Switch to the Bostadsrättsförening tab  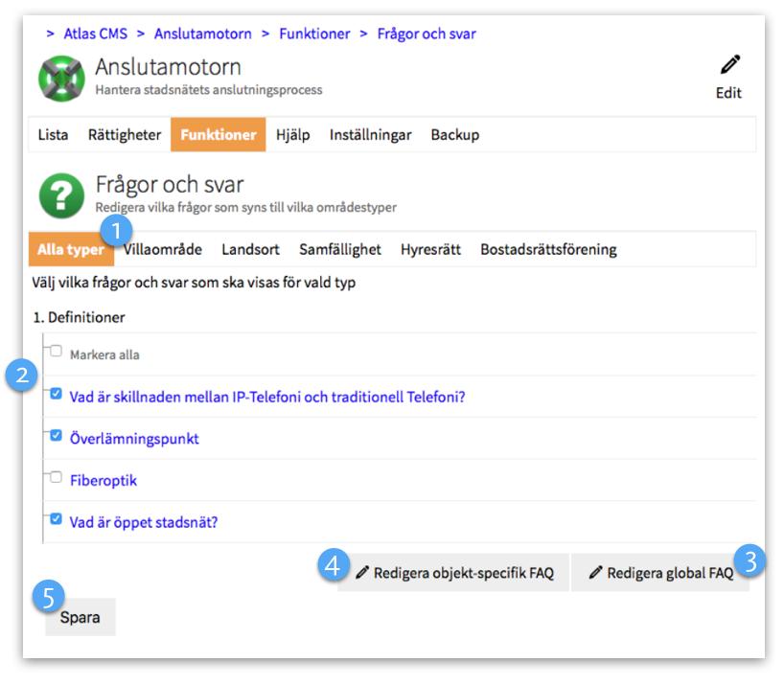tap(548, 250)
